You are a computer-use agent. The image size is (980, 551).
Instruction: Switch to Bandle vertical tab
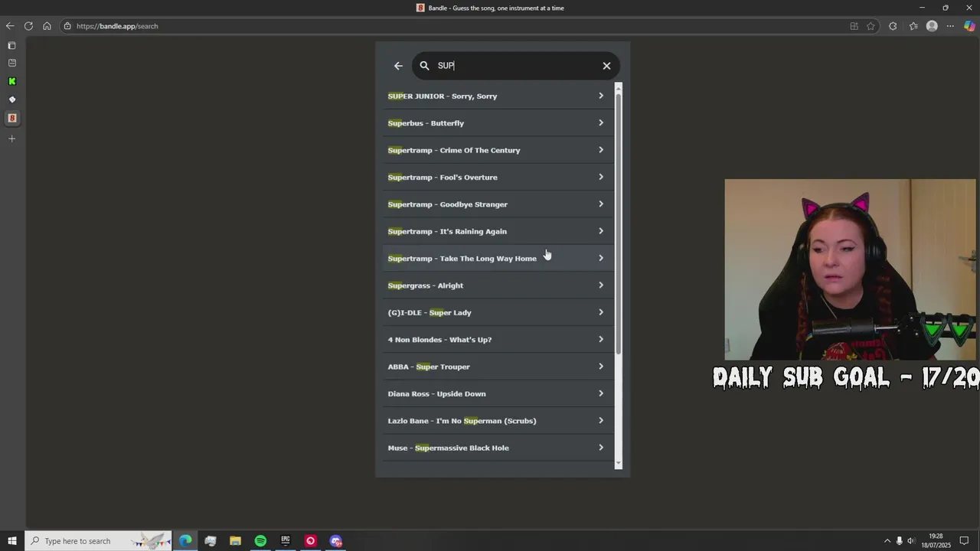click(x=11, y=118)
